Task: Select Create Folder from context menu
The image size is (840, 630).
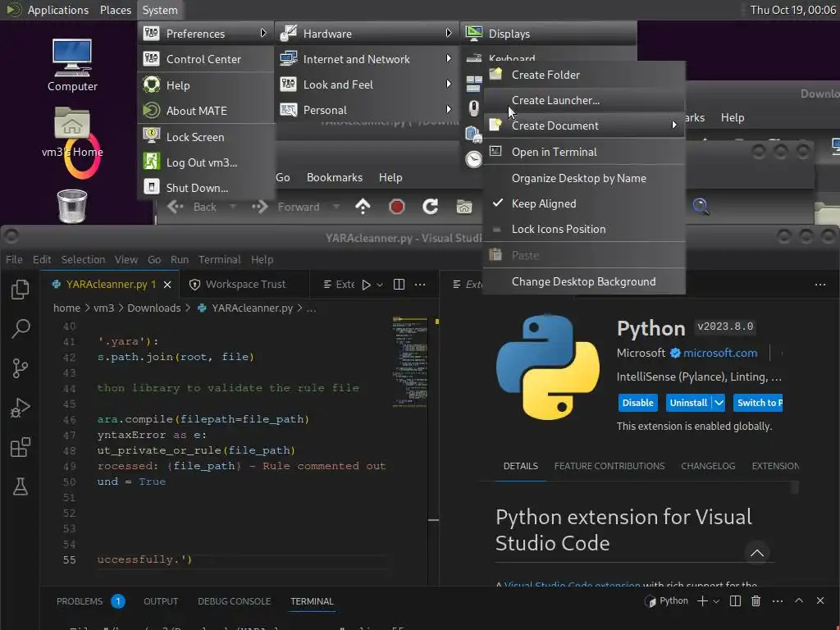Action: 584,75
